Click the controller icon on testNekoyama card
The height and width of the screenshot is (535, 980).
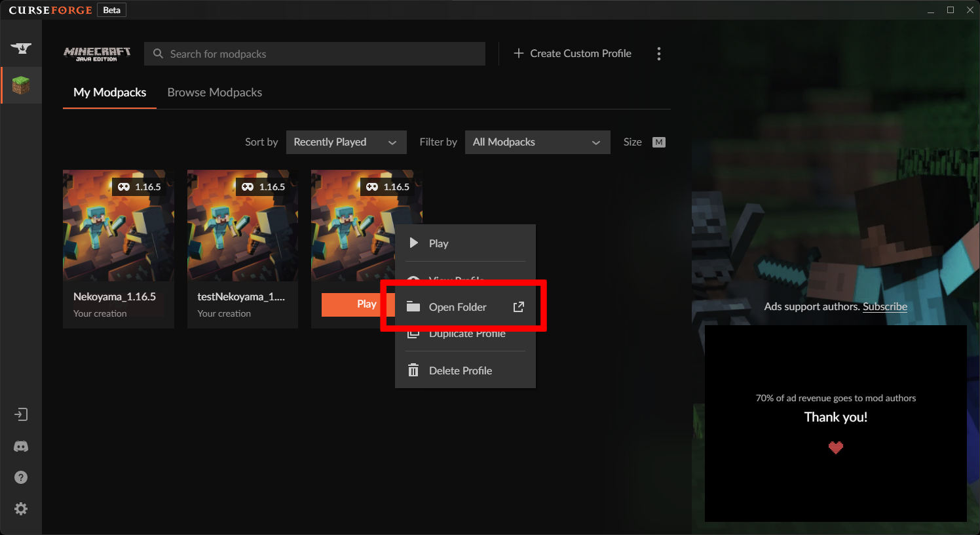click(248, 187)
